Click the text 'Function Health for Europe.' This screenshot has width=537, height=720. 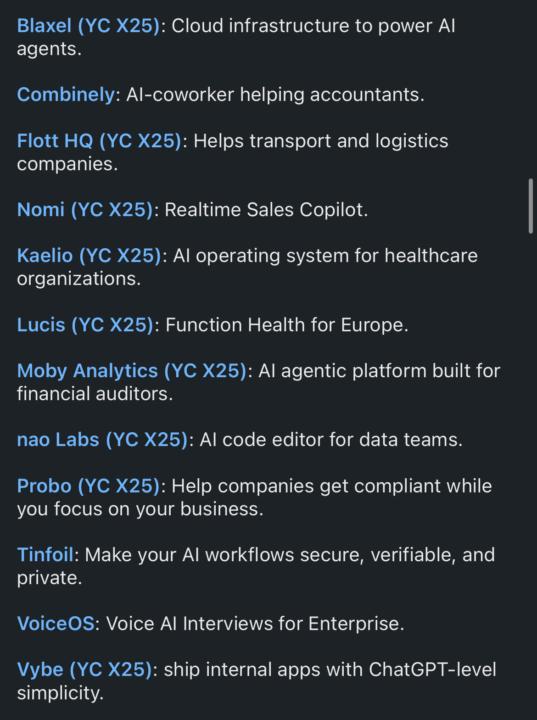pyautogui.click(x=287, y=325)
